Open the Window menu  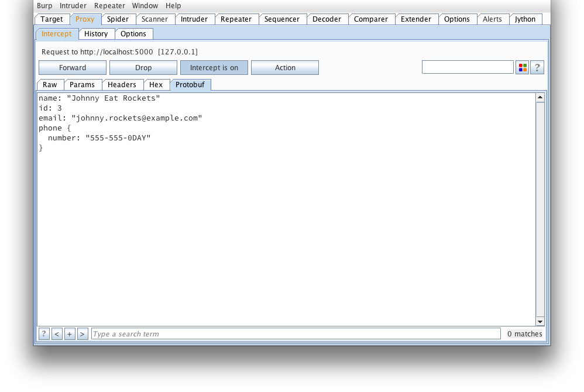145,6
